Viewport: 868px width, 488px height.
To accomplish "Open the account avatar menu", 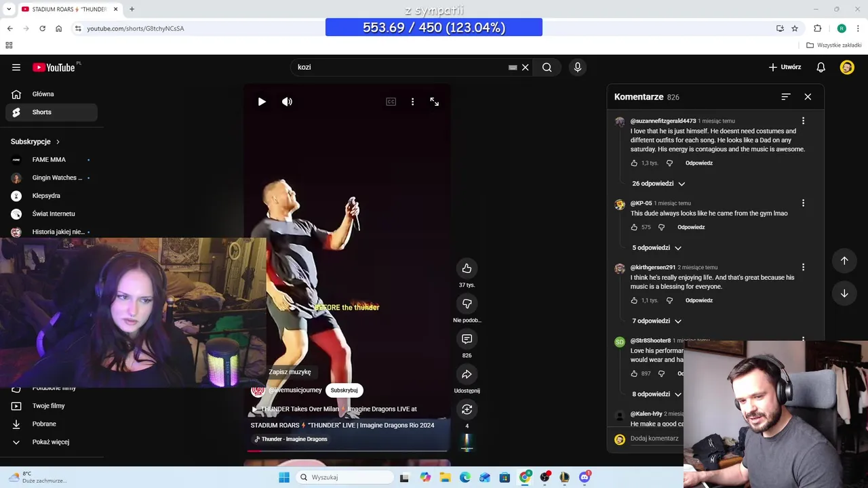I will click(x=847, y=67).
